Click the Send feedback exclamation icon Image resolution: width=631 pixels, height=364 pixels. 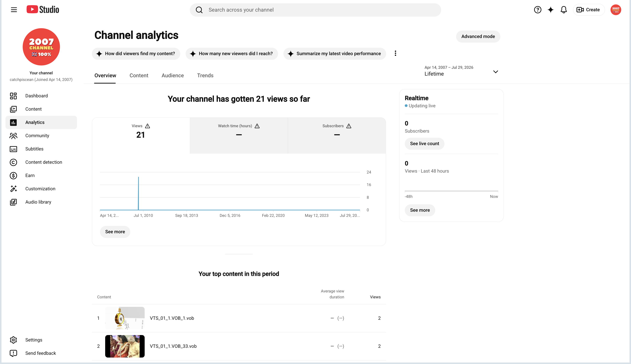click(13, 353)
